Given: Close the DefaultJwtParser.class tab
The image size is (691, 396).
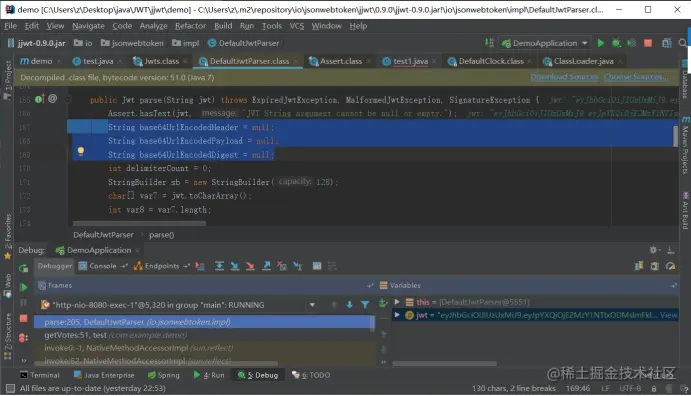Looking at the screenshot, I should click(x=296, y=62).
